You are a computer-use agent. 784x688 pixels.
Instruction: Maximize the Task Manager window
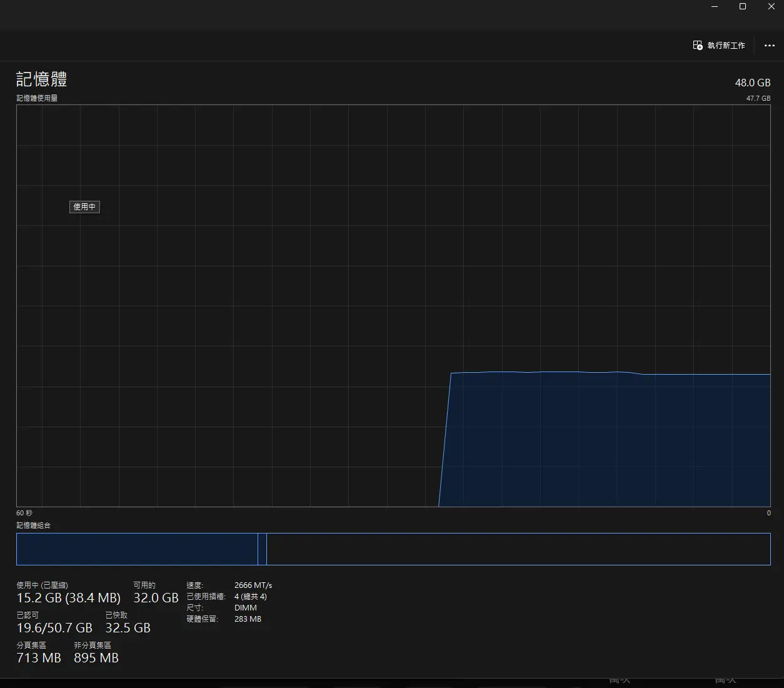pyautogui.click(x=743, y=7)
